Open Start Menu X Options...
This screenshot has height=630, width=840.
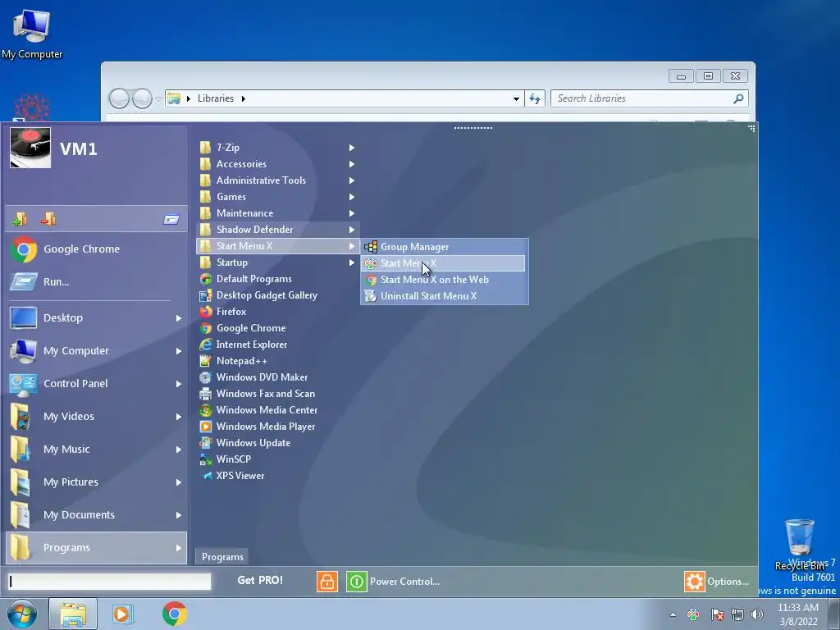pos(717,582)
